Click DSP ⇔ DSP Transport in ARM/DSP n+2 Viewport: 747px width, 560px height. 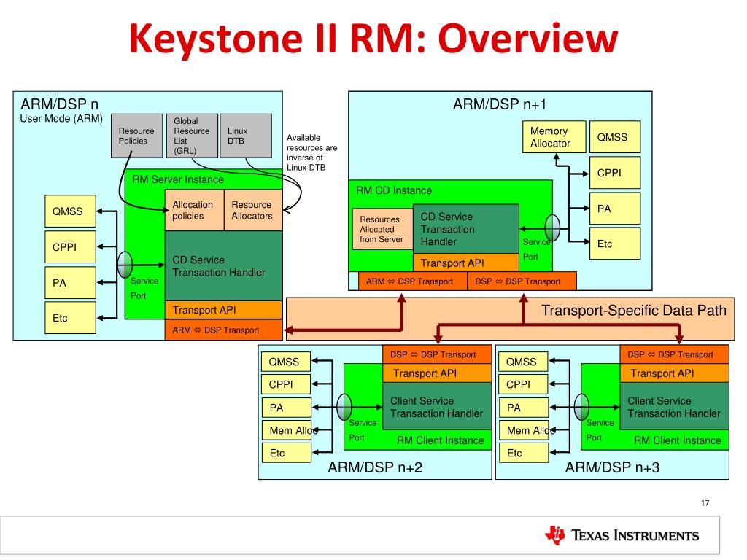437,355
